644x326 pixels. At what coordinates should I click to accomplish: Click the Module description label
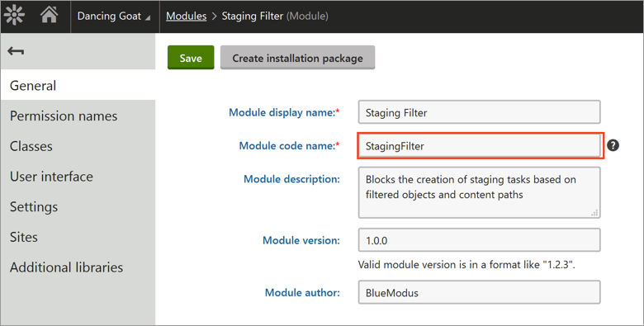(x=291, y=179)
